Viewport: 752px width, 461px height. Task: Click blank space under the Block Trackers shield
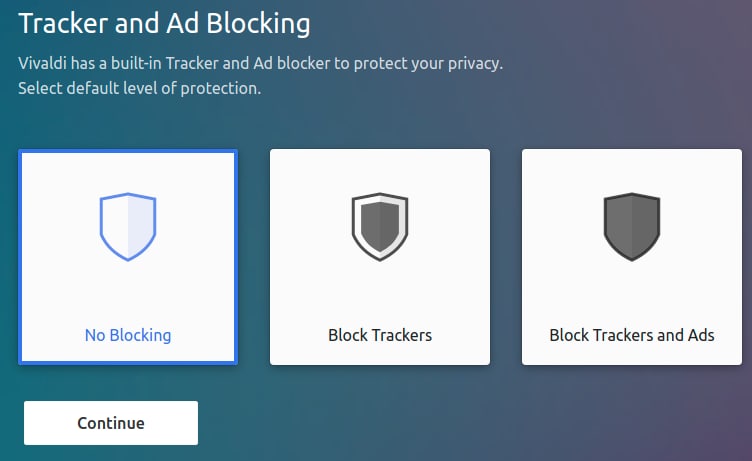click(380, 293)
